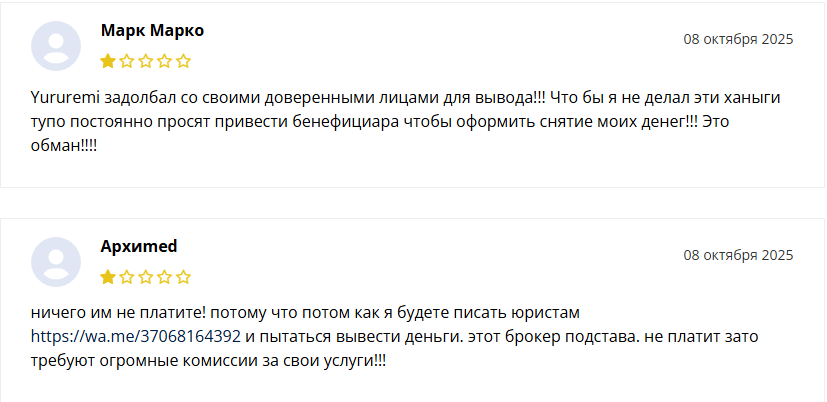Click the filled first star under Марк Марко
The height and width of the screenshot is (402, 827).
point(108,61)
